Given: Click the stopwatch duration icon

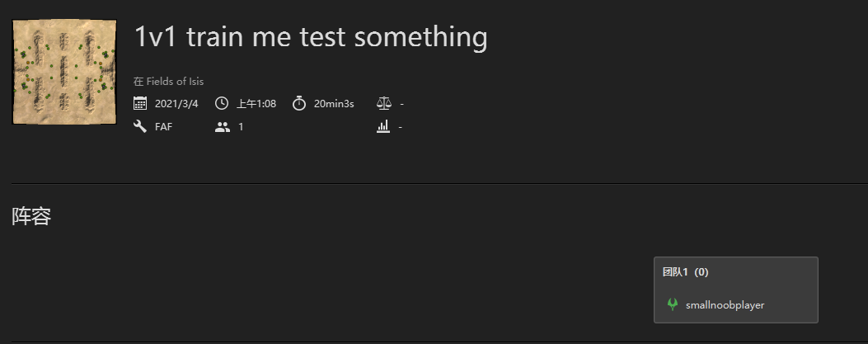Looking at the screenshot, I should point(299,103).
